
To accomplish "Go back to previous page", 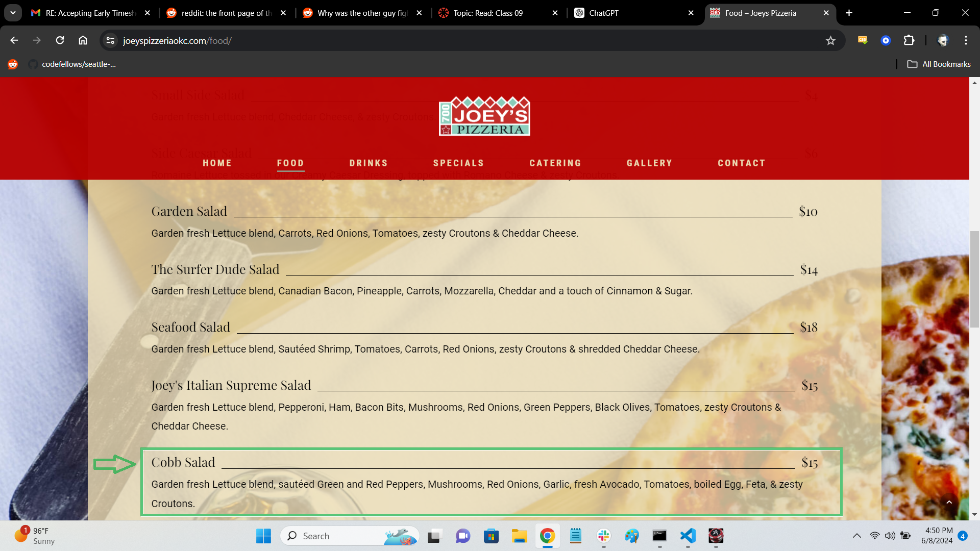I will pyautogui.click(x=14, y=40).
